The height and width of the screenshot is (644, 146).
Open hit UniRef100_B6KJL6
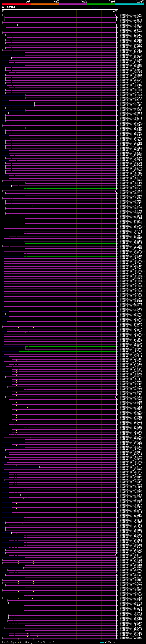(x=131, y=635)
